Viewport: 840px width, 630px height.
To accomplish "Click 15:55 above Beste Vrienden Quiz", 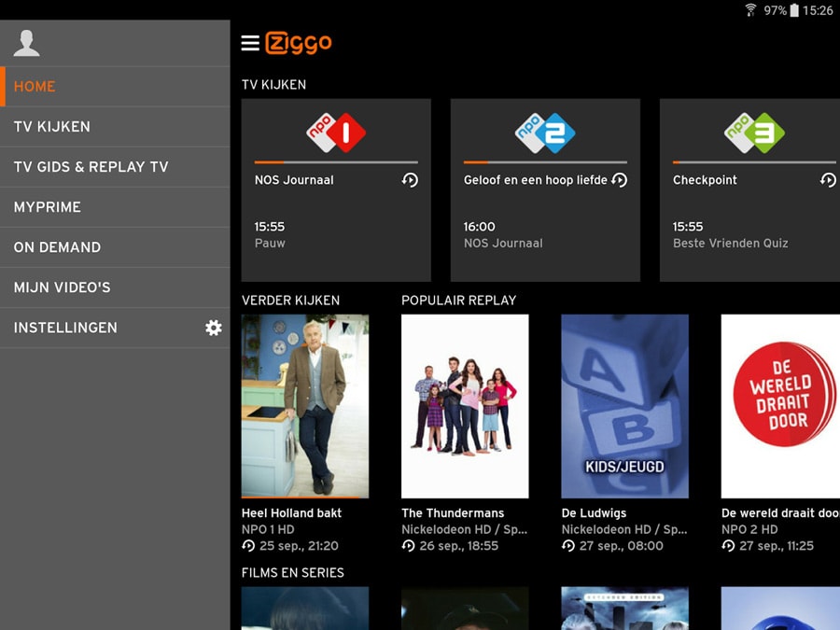I will 688,227.
